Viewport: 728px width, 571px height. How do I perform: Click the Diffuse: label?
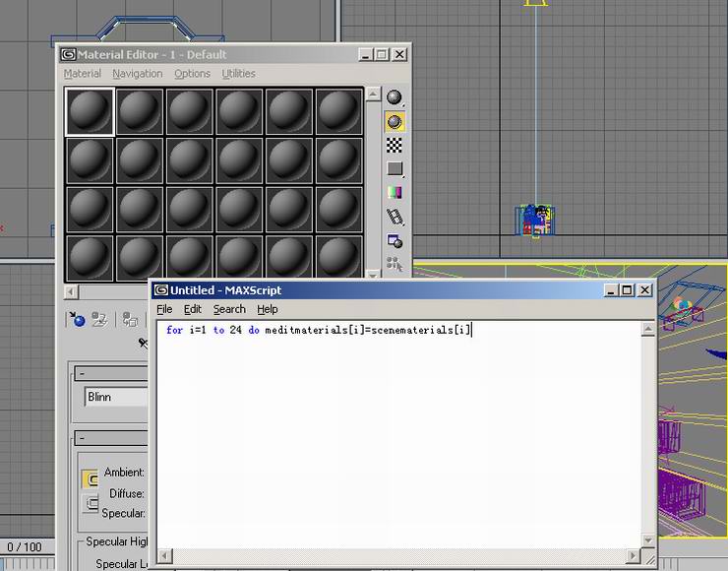[x=127, y=493]
